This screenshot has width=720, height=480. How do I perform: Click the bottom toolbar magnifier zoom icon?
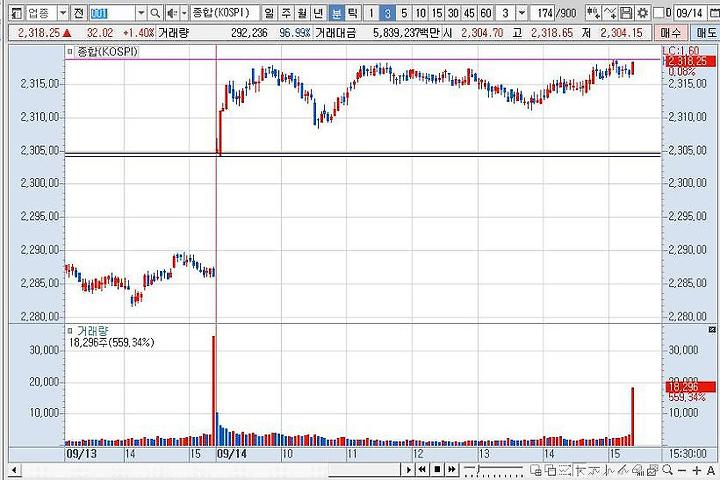668,470
